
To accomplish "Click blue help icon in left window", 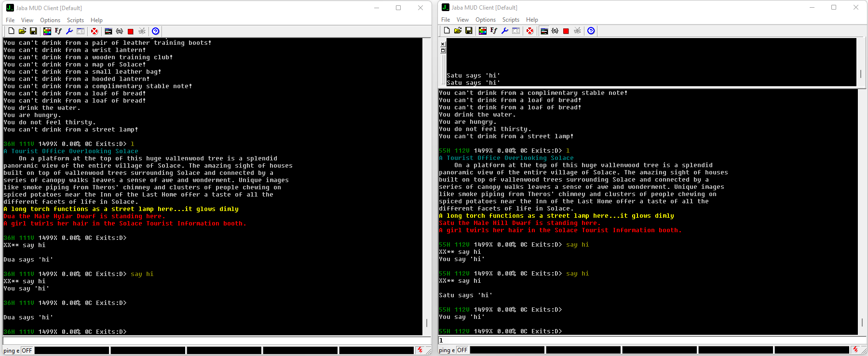I will point(156,31).
